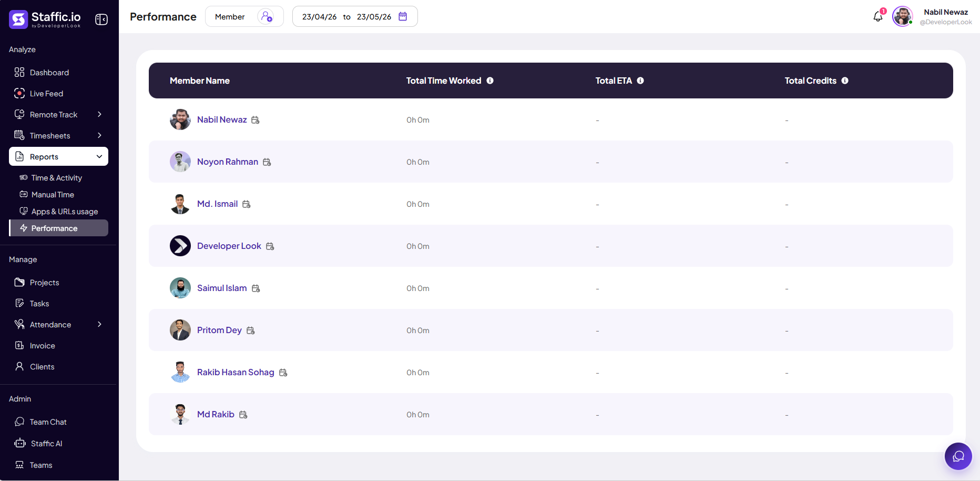Click the Attendance person icon

pos(19,324)
